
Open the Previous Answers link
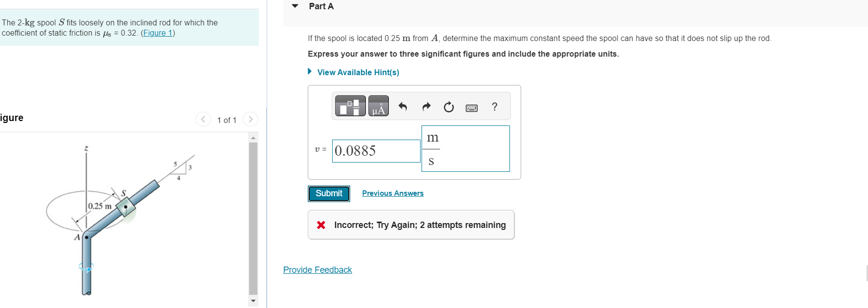tap(393, 193)
